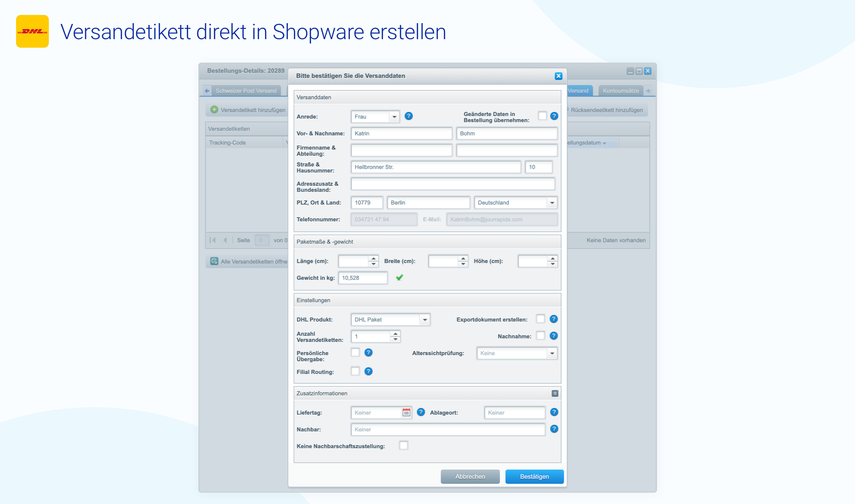855x504 pixels.
Task: Sort by Erstellungsdatum column arrow
Action: [604, 143]
